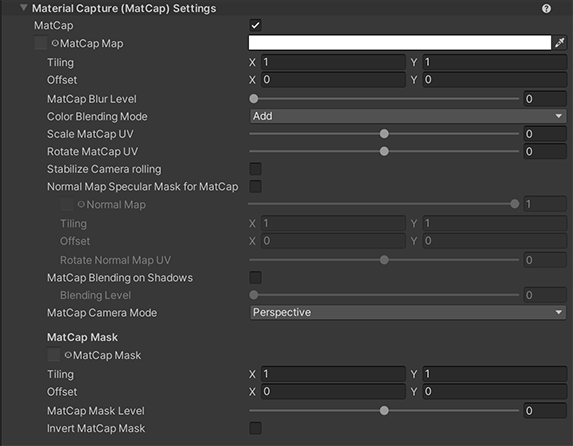Open the help icon for MatCap Settings

tap(546, 8)
